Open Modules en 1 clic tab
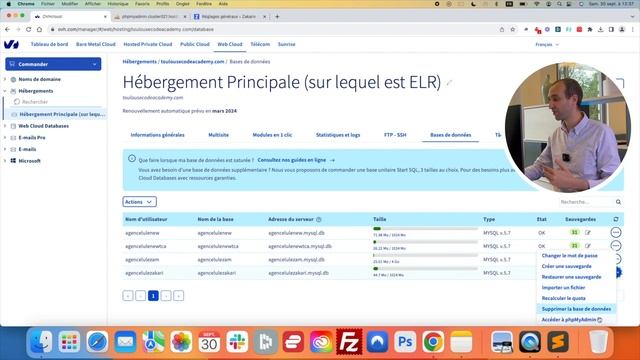640x360 pixels. coord(272,135)
